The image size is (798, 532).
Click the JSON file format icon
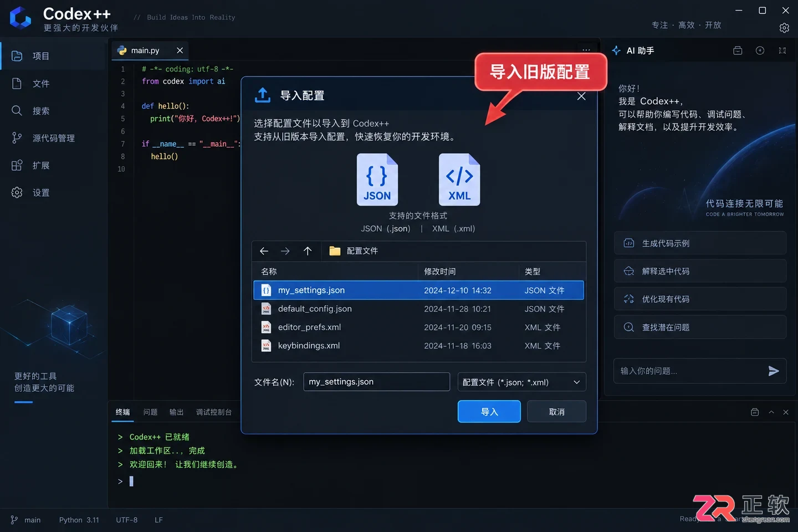(377, 180)
